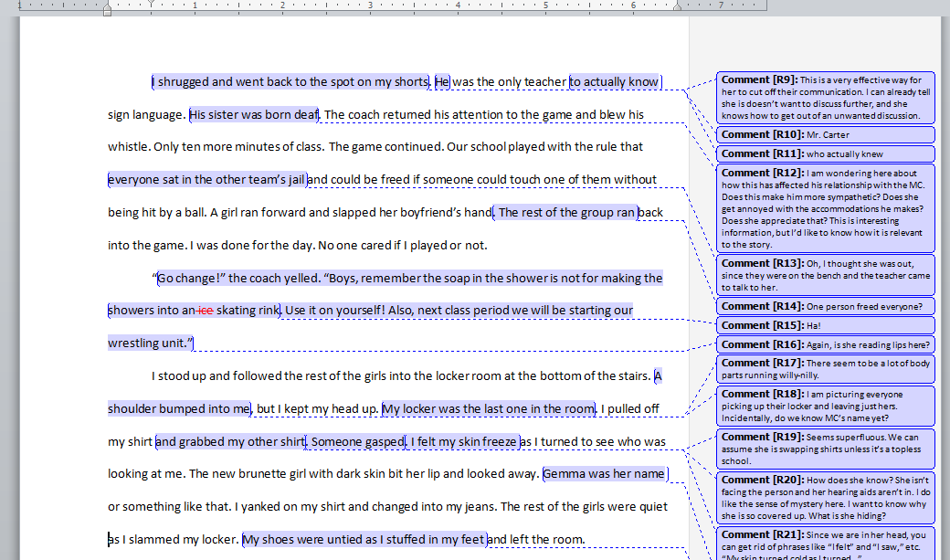This screenshot has height=560, width=950.
Task: Click the struck-through red word 'ice'
Action: pyautogui.click(x=206, y=311)
